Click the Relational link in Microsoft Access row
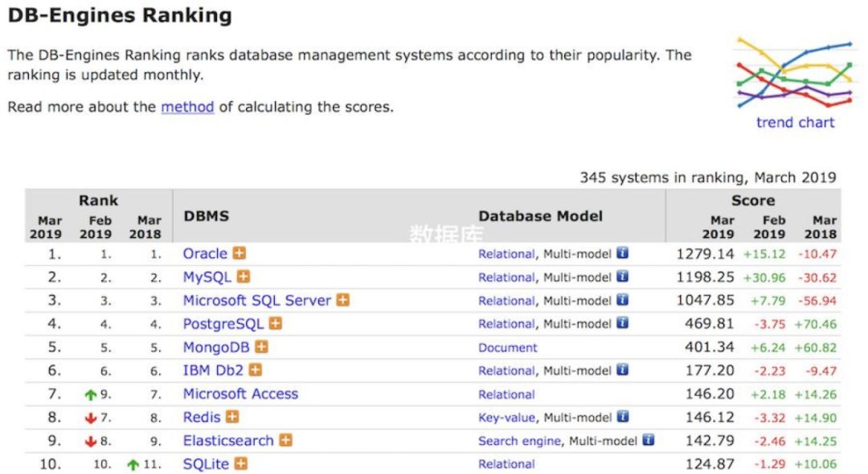Image resolution: width=868 pixels, height=474 pixels. [506, 394]
